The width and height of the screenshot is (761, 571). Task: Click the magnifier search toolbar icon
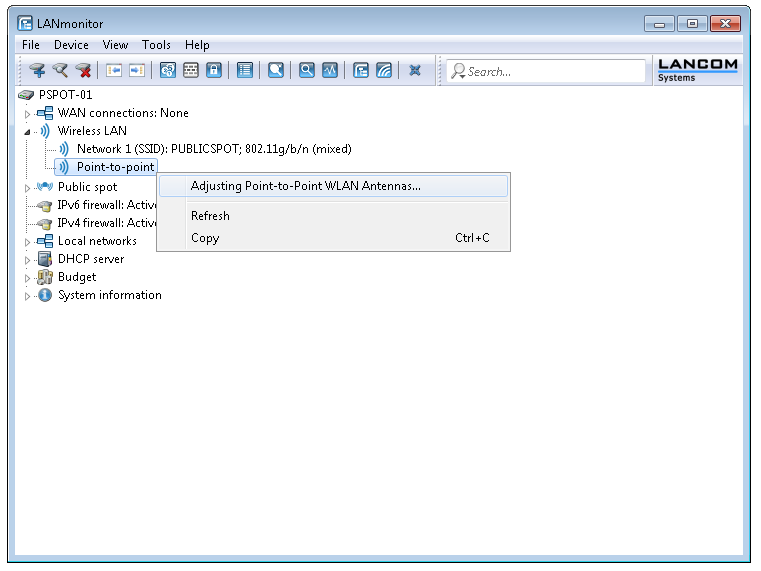[x=306, y=71]
